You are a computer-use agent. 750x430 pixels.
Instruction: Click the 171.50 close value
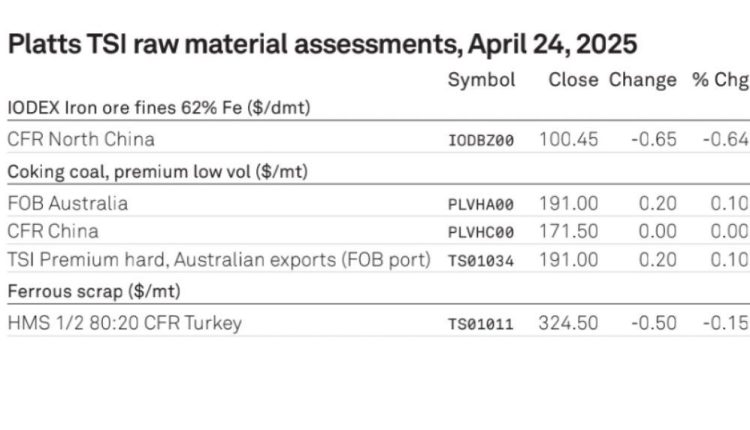click(569, 232)
